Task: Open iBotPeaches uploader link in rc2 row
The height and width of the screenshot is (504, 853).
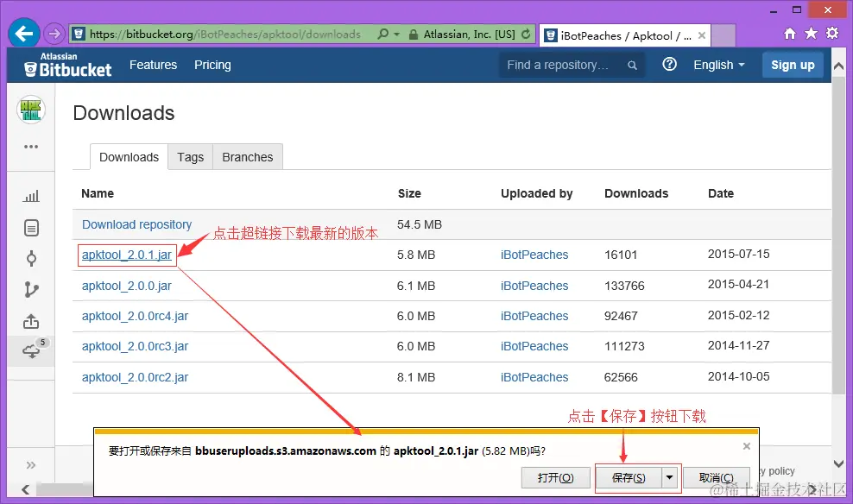Action: pos(534,377)
